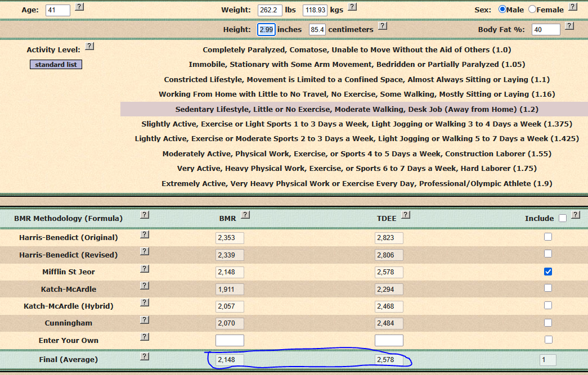Open the help icon next to Sex
588x375 pixels.
click(573, 7)
